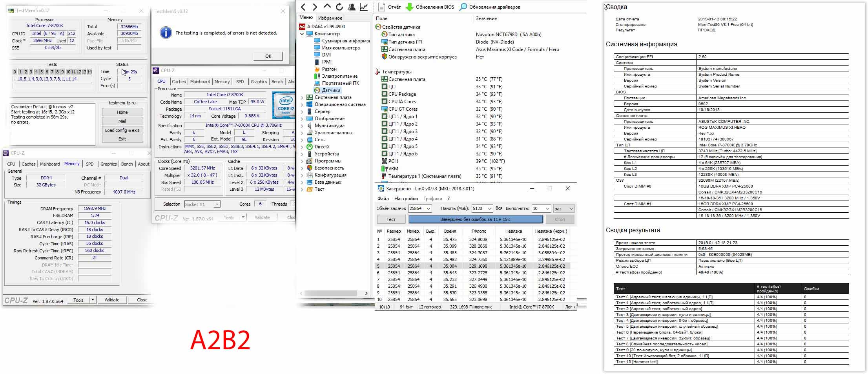This screenshot has width=868, height=374.
Task: Expand the Системная плата node in the tree
Action: pyautogui.click(x=302, y=97)
